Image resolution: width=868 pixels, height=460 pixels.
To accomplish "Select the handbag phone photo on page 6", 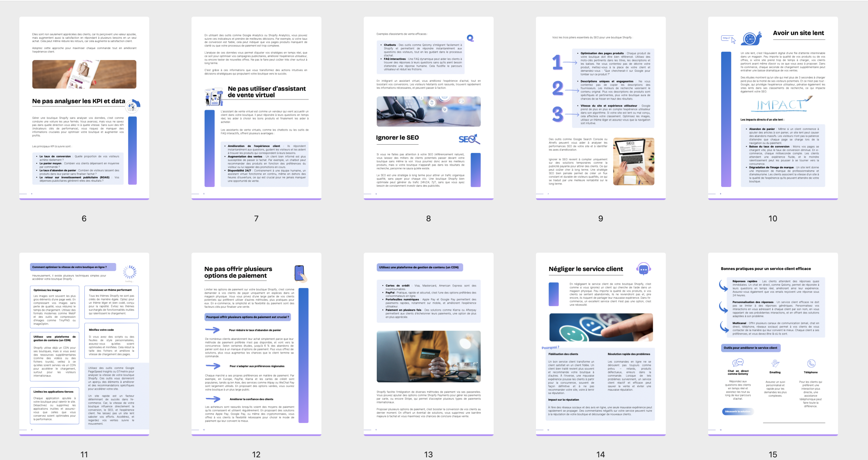I will coord(84,74).
